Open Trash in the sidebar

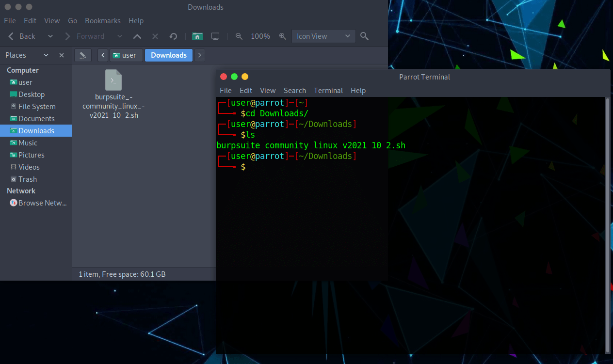36,179
